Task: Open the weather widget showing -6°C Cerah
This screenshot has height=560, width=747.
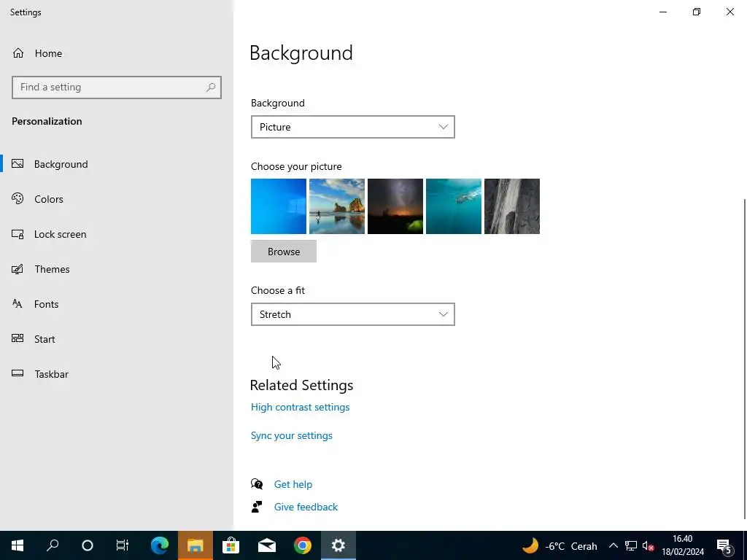Action: point(560,545)
